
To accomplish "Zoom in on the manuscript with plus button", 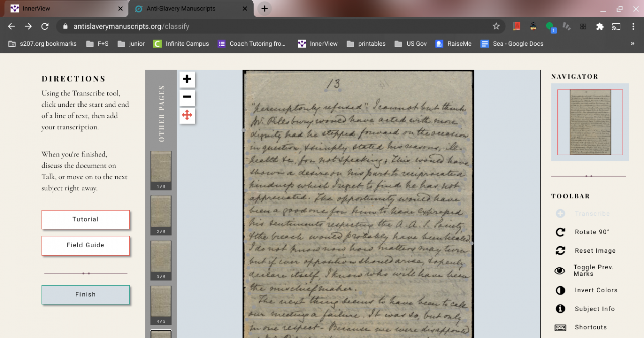I will tap(187, 79).
